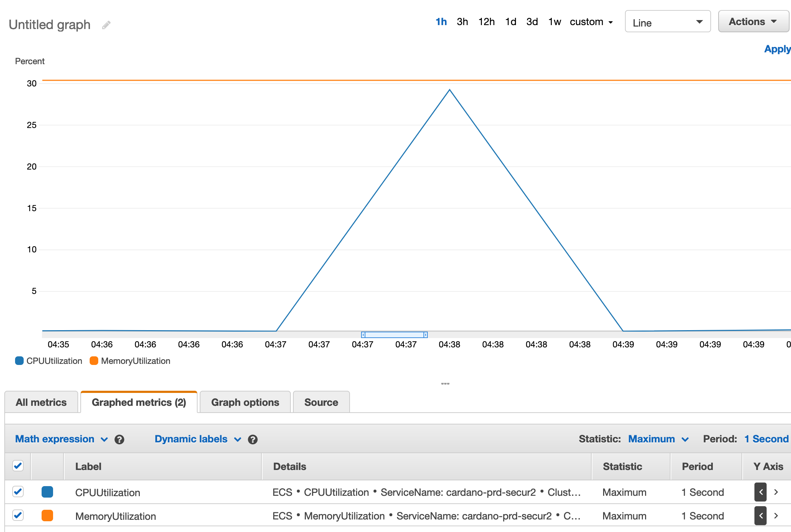Switch to the All metrics tab

click(x=41, y=402)
